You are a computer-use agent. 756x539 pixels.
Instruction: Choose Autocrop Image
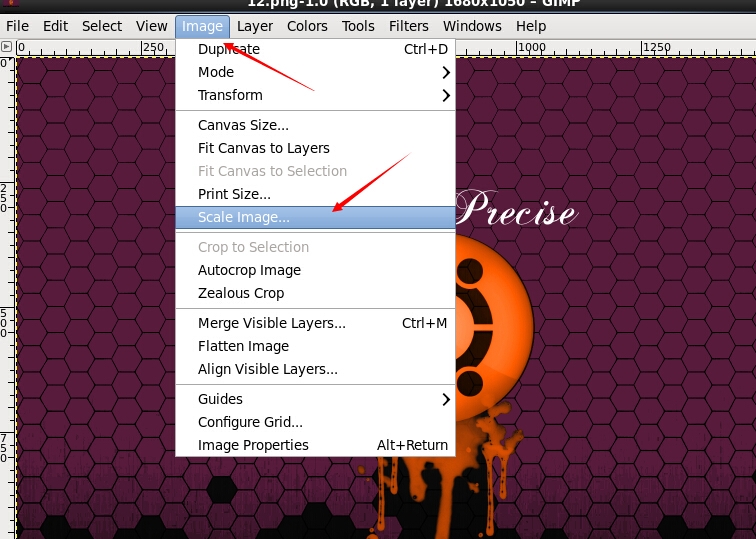(x=315, y=270)
